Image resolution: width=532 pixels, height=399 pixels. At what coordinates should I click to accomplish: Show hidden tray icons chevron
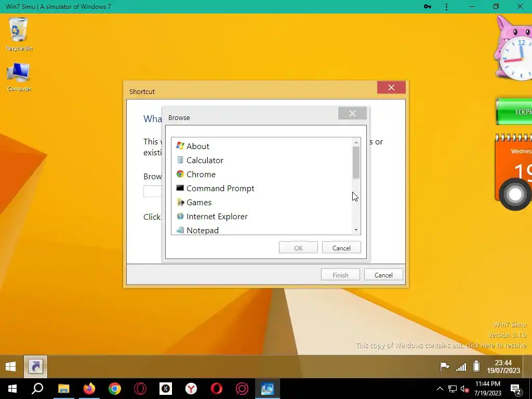point(440,389)
